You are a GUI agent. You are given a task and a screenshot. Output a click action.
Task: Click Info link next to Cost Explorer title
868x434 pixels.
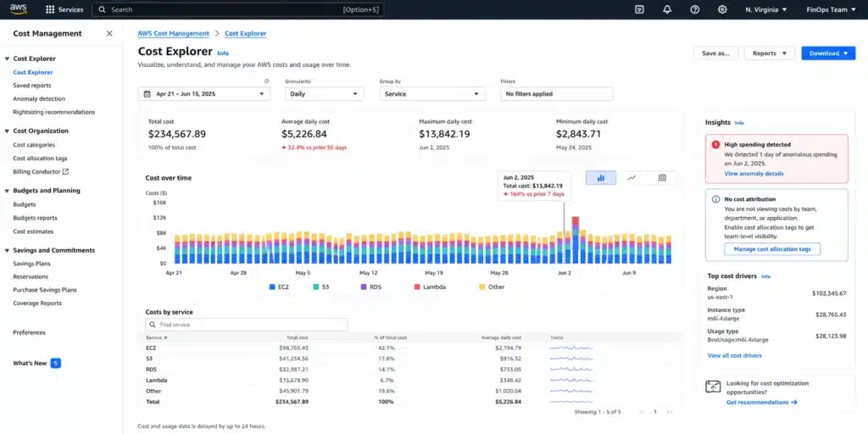pyautogui.click(x=223, y=53)
